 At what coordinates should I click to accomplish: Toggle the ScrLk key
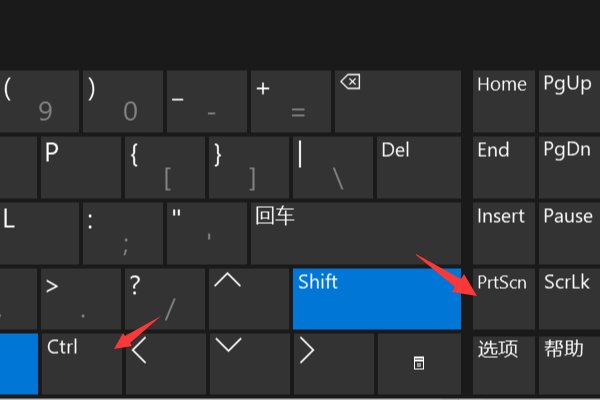pyautogui.click(x=567, y=298)
